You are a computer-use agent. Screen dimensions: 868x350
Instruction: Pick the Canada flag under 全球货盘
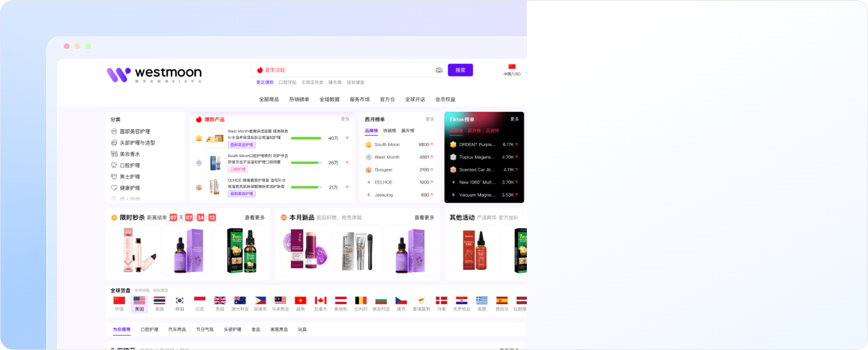[x=321, y=300]
